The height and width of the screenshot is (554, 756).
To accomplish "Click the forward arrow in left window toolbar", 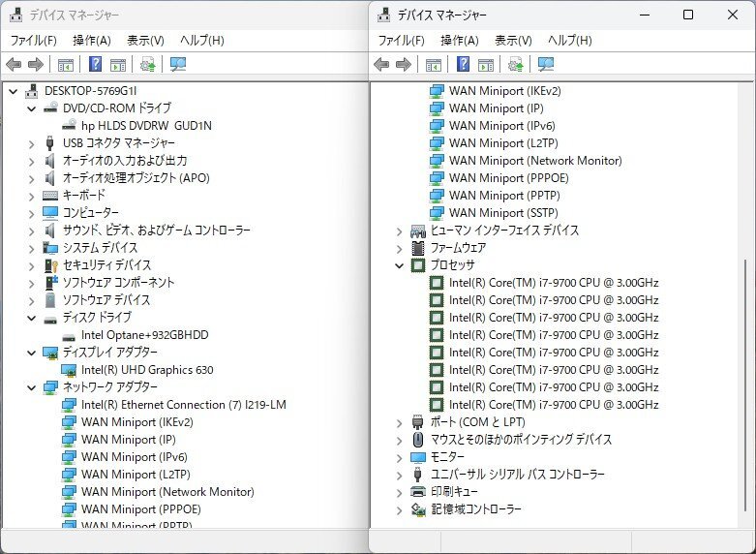I will (36, 64).
